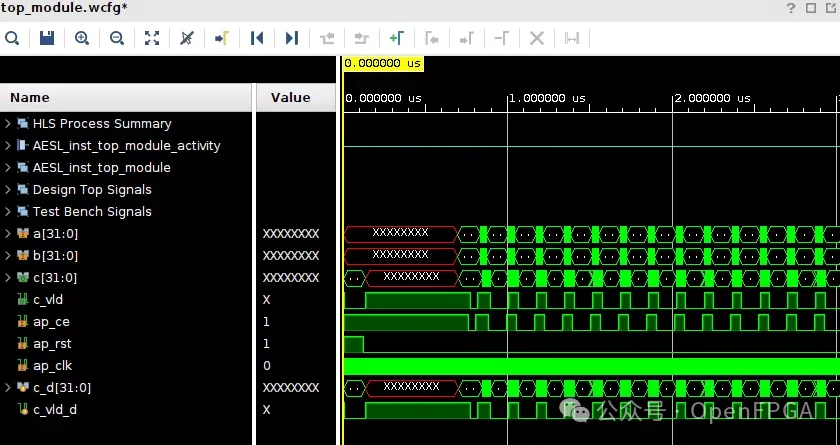
Task: Zoom fit the whole waveform
Action: click(x=152, y=38)
